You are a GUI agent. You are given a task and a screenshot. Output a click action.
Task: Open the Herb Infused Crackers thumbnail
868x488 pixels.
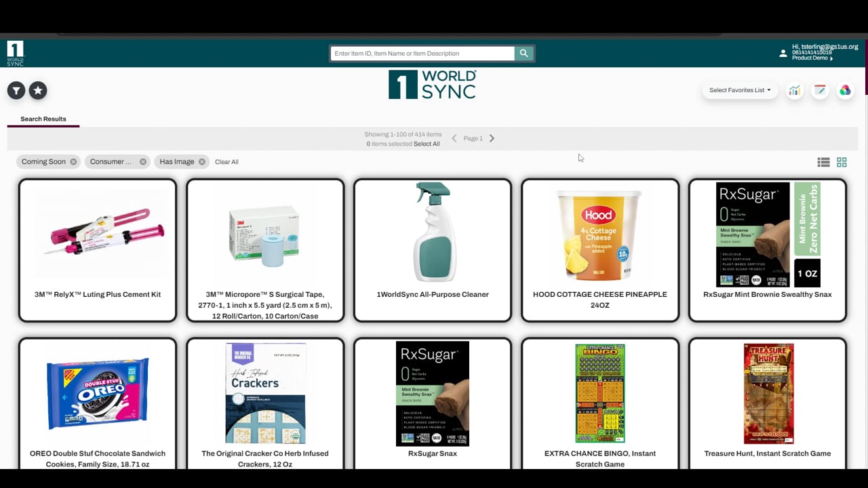[265, 393]
